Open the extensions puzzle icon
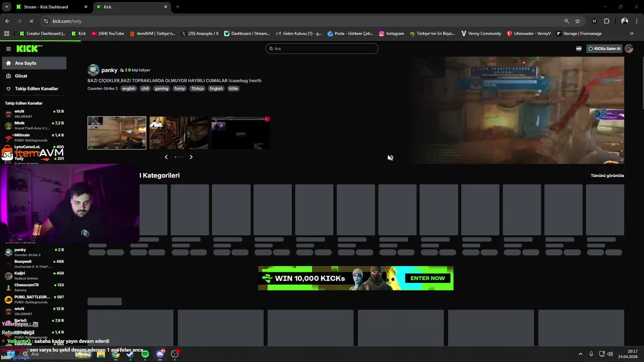This screenshot has height=362, width=644. (606, 21)
